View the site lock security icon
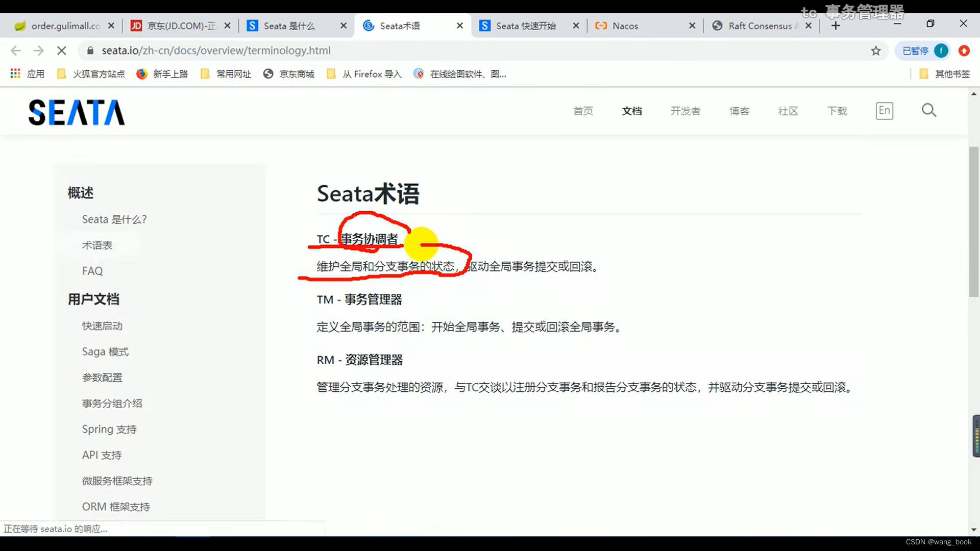 [90, 51]
